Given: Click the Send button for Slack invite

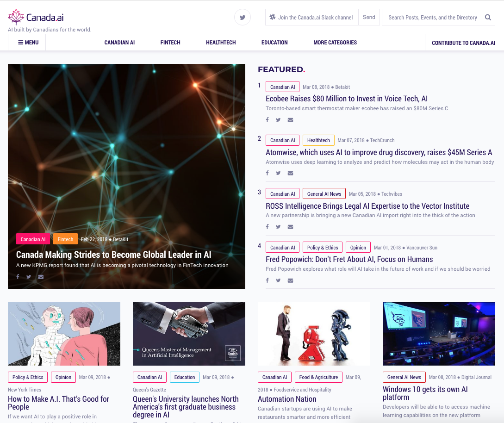Looking at the screenshot, I should point(369,18).
